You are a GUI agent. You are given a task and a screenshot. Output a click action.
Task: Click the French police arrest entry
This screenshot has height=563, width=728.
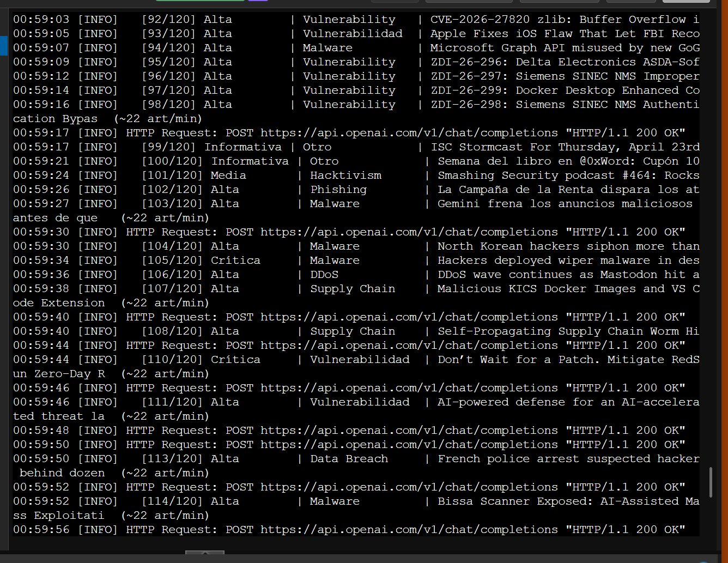(x=568, y=459)
